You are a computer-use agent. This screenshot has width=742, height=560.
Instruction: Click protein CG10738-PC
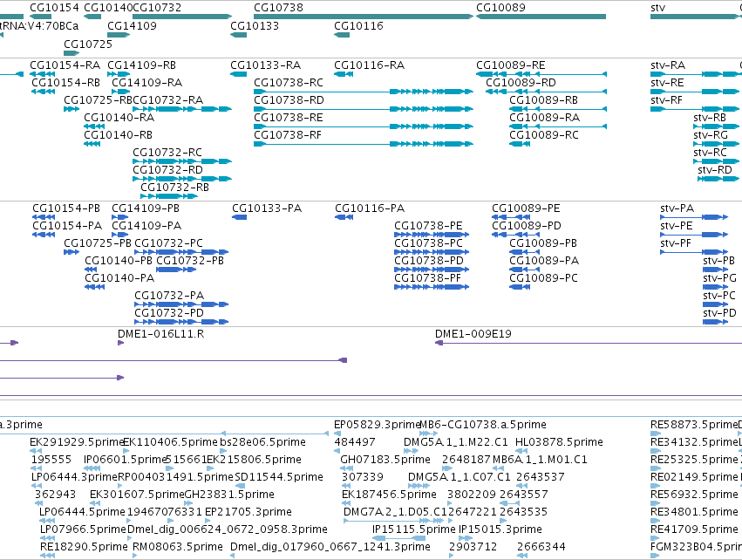coord(429,243)
